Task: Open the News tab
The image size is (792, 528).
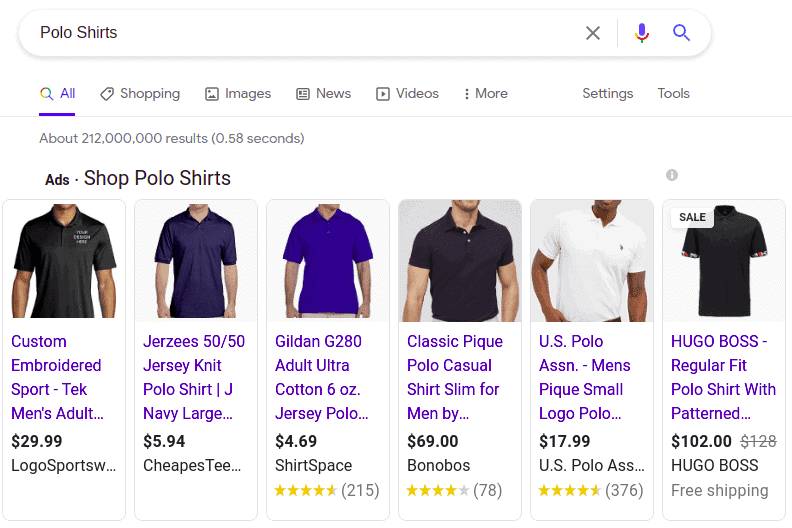Action: (x=323, y=94)
